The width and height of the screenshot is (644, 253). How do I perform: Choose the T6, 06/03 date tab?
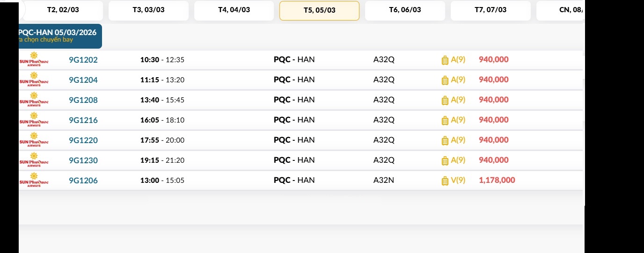click(405, 10)
